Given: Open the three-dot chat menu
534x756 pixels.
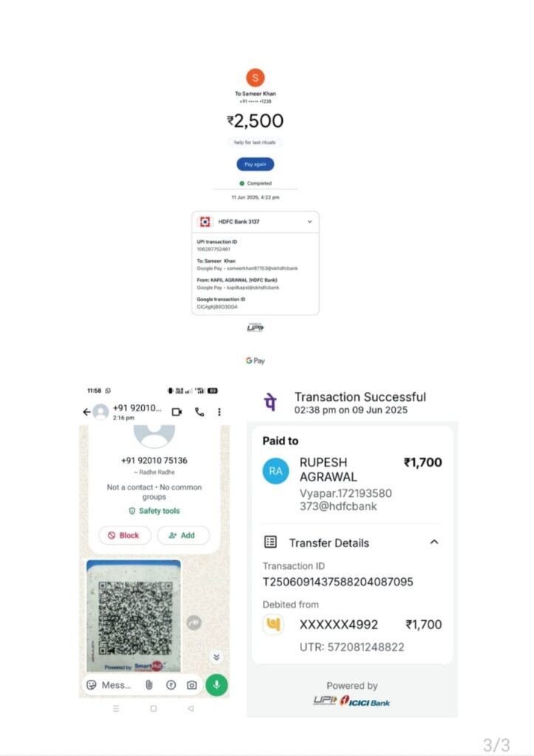Looking at the screenshot, I should tap(219, 412).
